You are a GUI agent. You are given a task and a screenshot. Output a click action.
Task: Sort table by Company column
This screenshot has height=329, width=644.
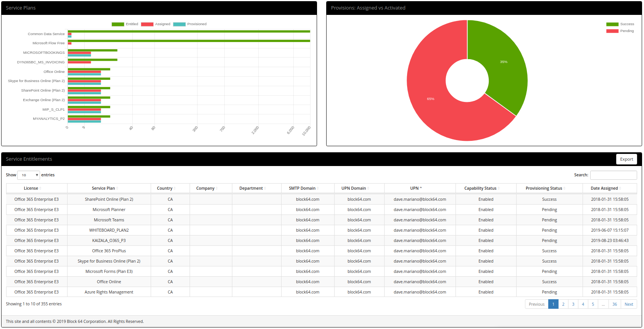click(211, 189)
